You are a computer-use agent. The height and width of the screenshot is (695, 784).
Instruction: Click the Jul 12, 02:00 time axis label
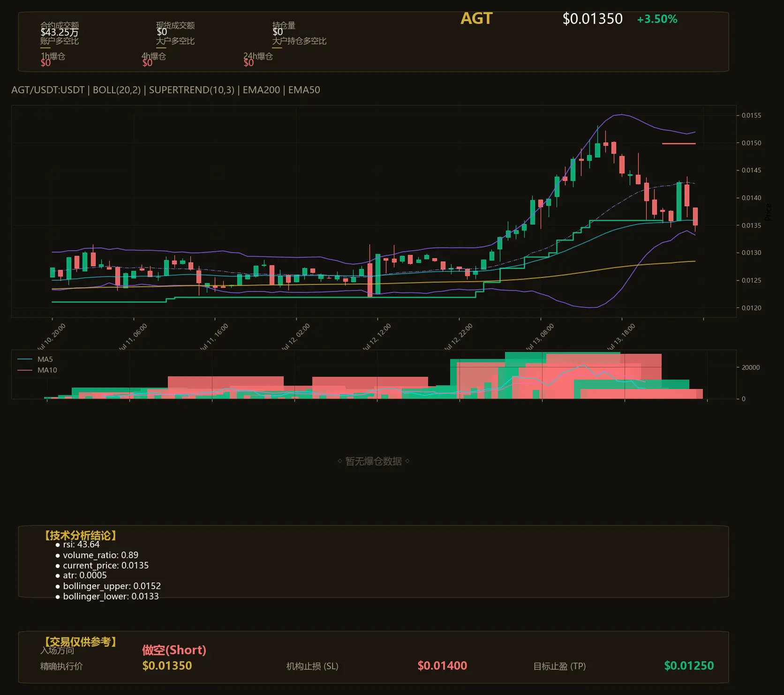click(295, 336)
